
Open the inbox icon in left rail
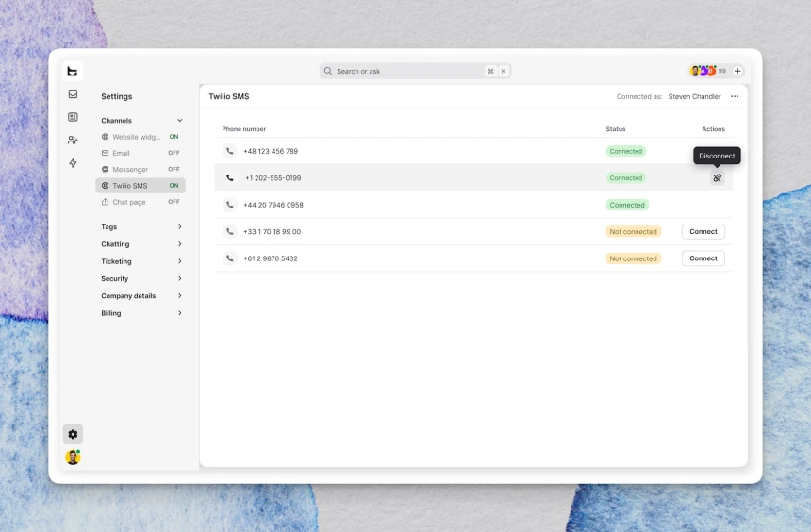click(73, 93)
